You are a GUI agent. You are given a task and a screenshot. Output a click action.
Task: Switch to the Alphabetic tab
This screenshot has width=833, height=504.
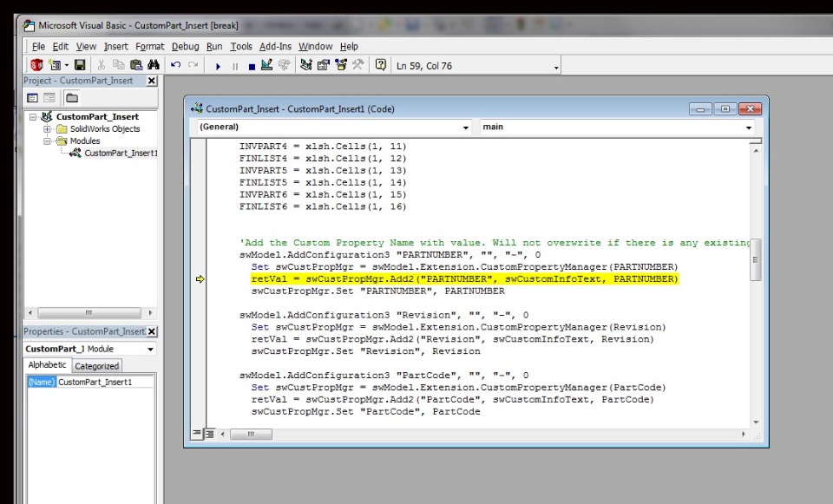(47, 365)
